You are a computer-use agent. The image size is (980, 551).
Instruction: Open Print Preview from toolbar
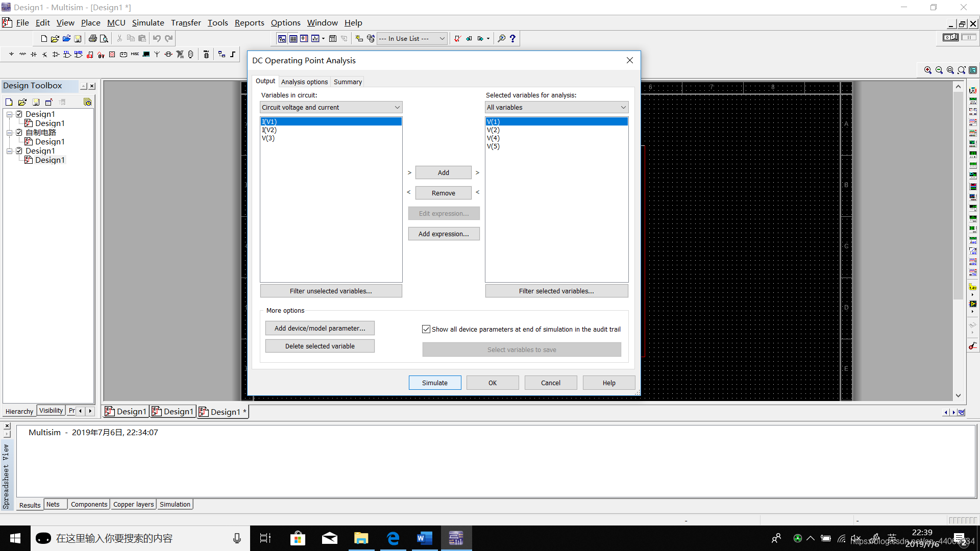coord(104,38)
